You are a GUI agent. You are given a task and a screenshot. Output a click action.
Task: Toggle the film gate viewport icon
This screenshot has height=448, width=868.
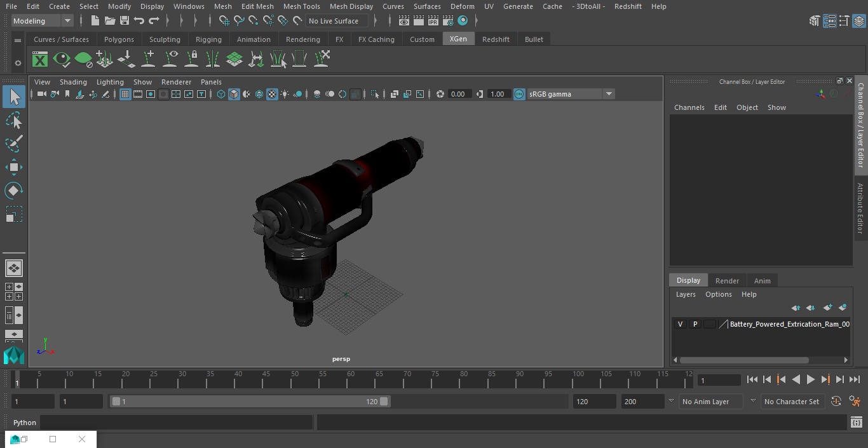coord(138,94)
